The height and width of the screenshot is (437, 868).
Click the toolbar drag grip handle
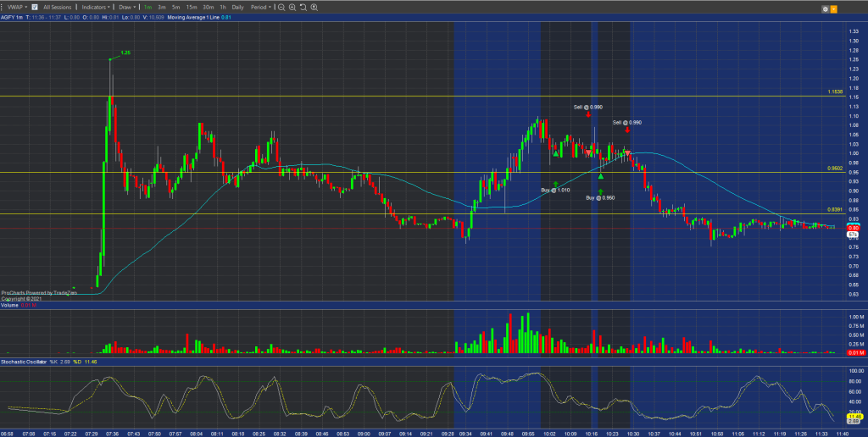[3, 7]
